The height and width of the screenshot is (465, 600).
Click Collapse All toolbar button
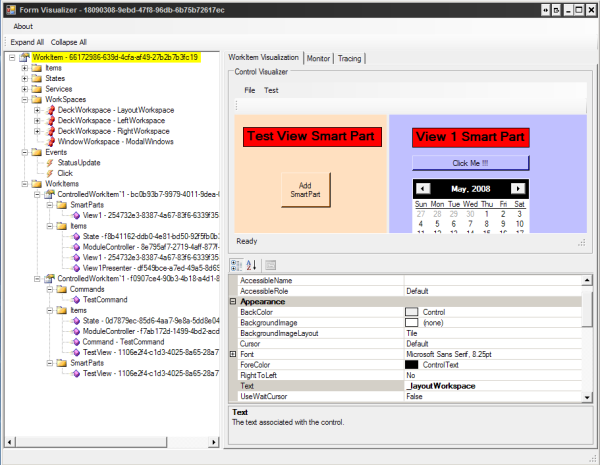pos(68,42)
